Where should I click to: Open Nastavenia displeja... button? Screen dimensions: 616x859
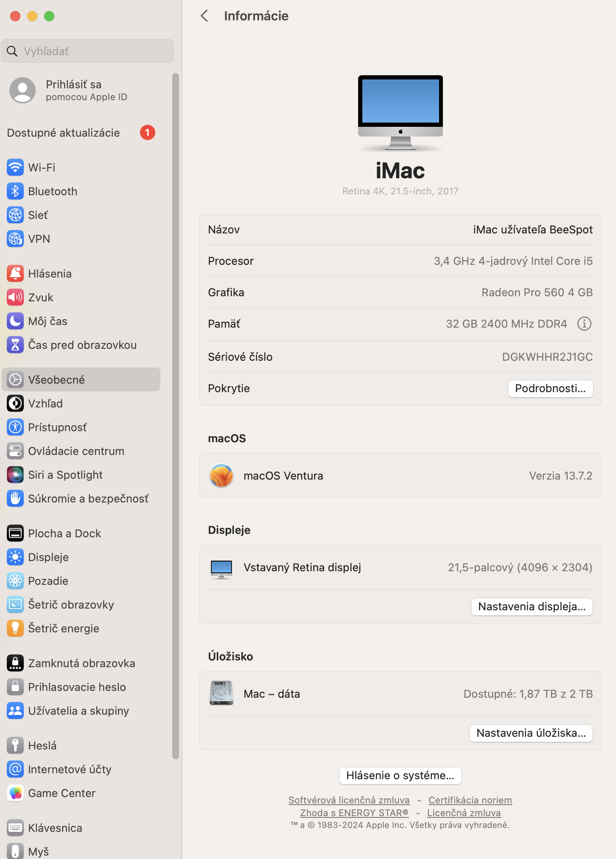(532, 606)
